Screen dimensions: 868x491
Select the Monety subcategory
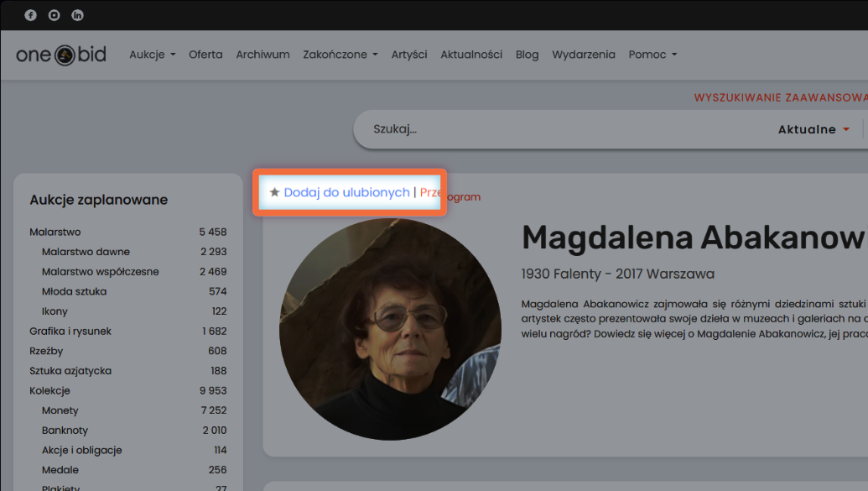(60, 410)
